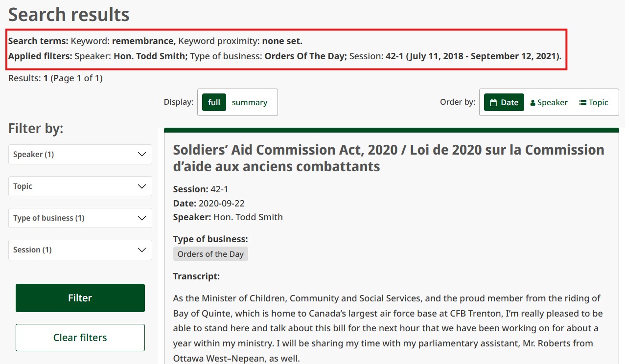Expand the Session filter dropdown
This screenshot has width=625, height=364.
click(x=80, y=250)
